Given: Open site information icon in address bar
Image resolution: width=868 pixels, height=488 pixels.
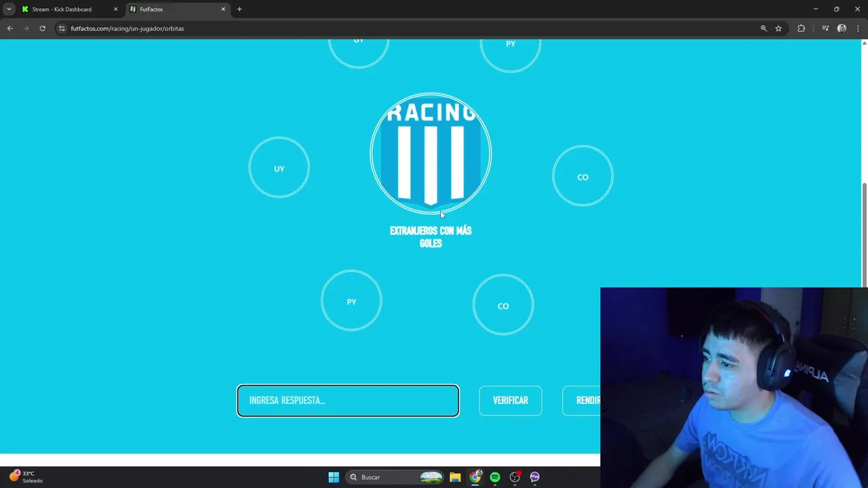Looking at the screenshot, I should tap(62, 28).
